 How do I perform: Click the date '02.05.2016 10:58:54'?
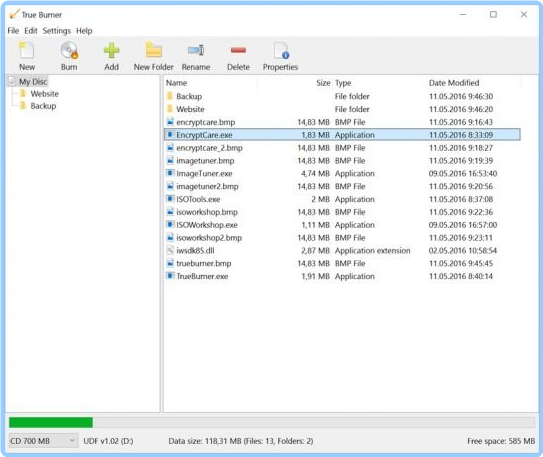pyautogui.click(x=463, y=250)
